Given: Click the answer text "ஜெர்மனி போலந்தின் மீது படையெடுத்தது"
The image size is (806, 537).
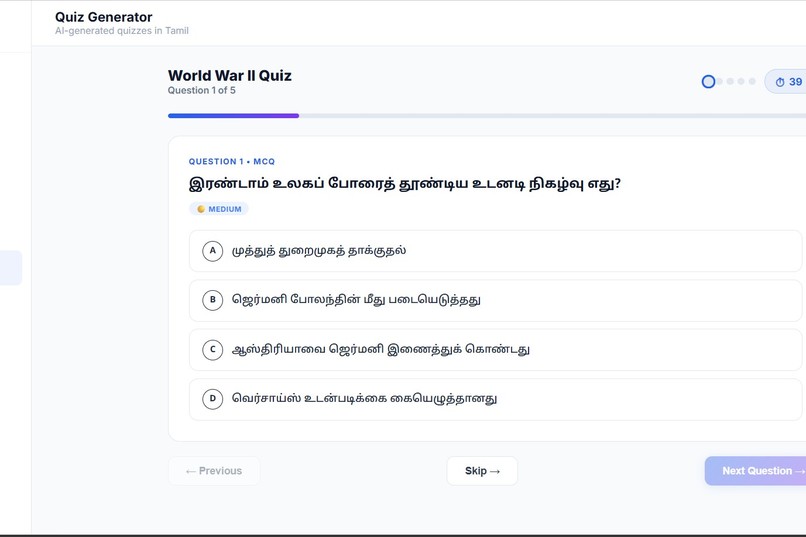Looking at the screenshot, I should click(356, 300).
